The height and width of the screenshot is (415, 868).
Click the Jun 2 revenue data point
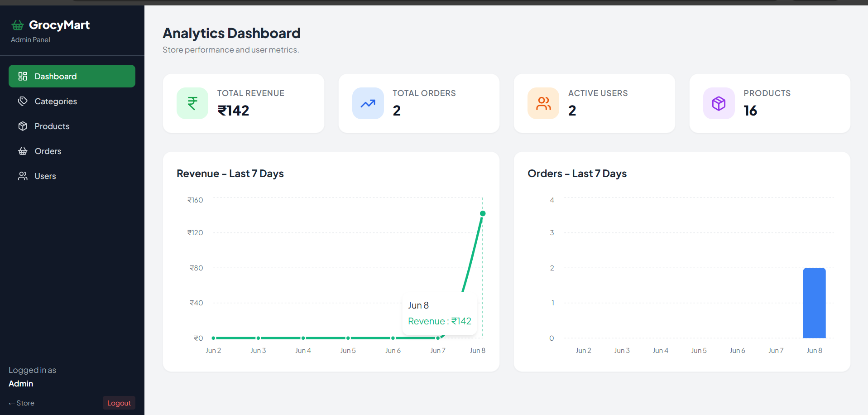[x=213, y=338]
